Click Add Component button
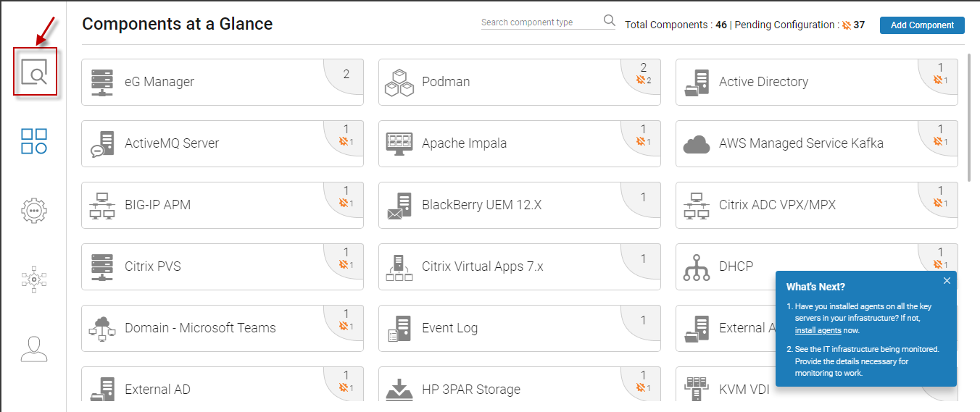The image size is (980, 412). coord(922,25)
